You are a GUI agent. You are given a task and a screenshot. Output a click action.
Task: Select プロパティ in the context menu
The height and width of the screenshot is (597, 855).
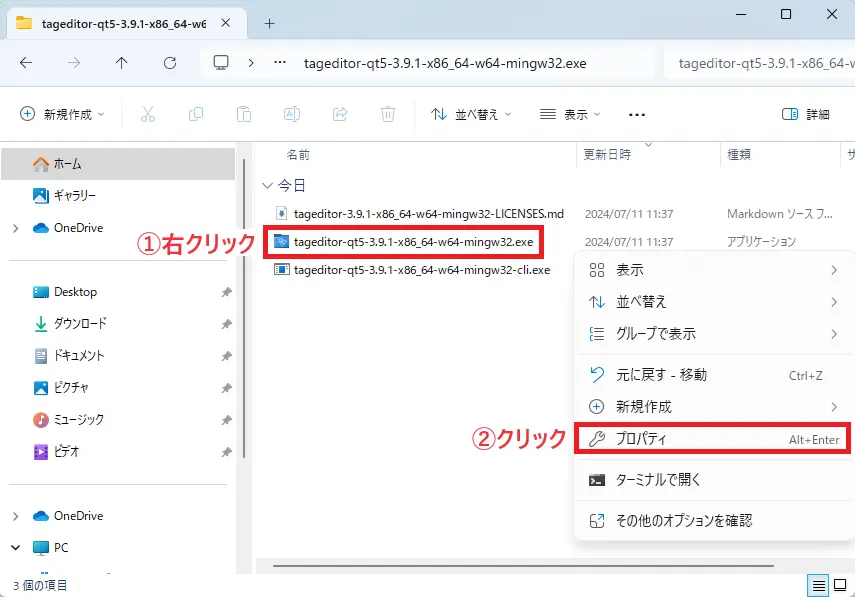pos(713,439)
